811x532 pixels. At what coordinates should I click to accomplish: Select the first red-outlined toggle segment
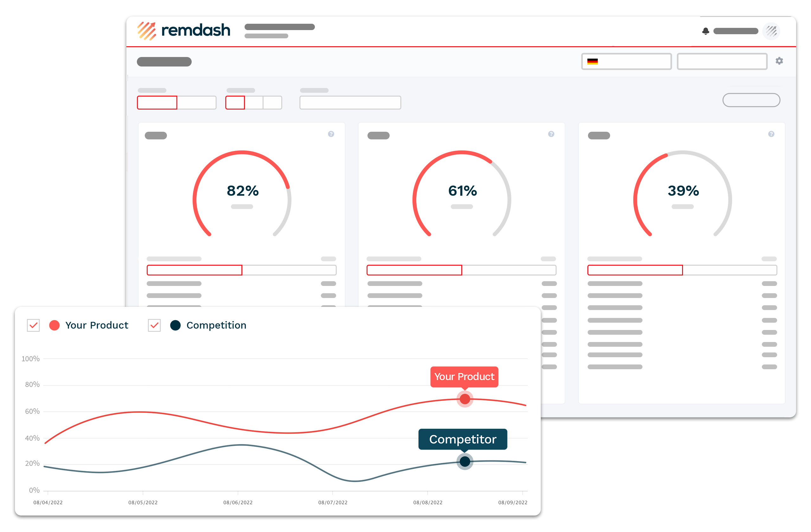point(157,103)
